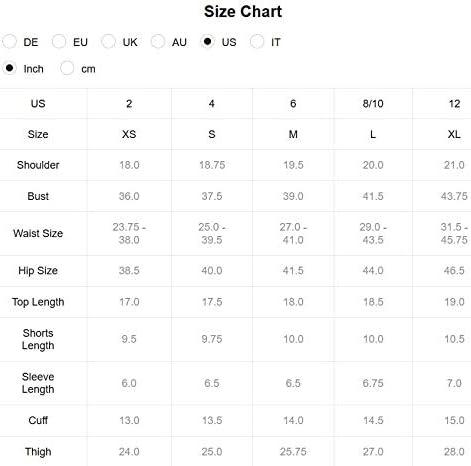Viewport: 471px width, 466px height.
Task: Click the 8/10 US size header
Action: coord(373,104)
